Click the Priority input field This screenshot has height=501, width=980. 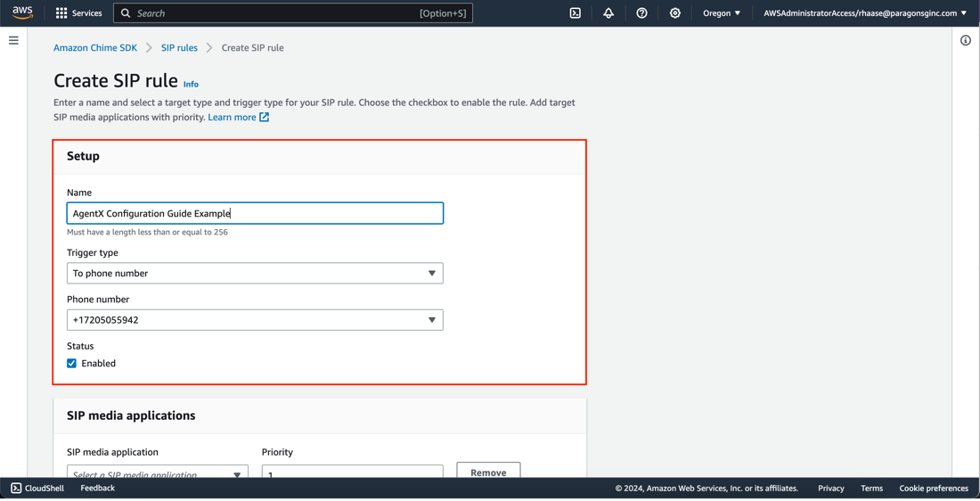tap(353, 472)
